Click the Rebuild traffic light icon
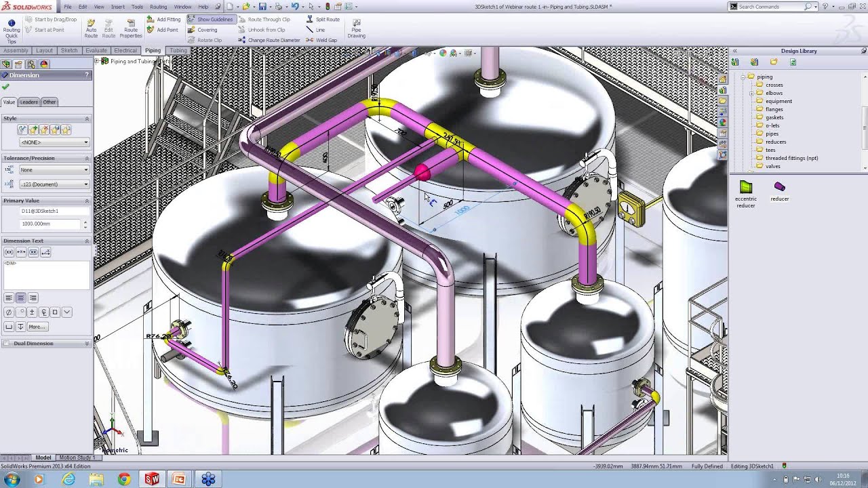 (x=328, y=6)
